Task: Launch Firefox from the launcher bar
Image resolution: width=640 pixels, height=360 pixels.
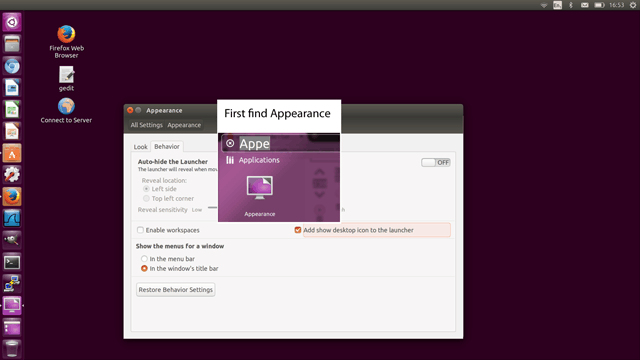Action: coord(12,197)
